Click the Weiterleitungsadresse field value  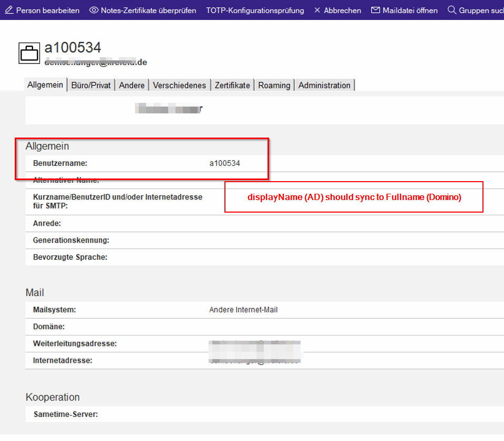[254, 344]
